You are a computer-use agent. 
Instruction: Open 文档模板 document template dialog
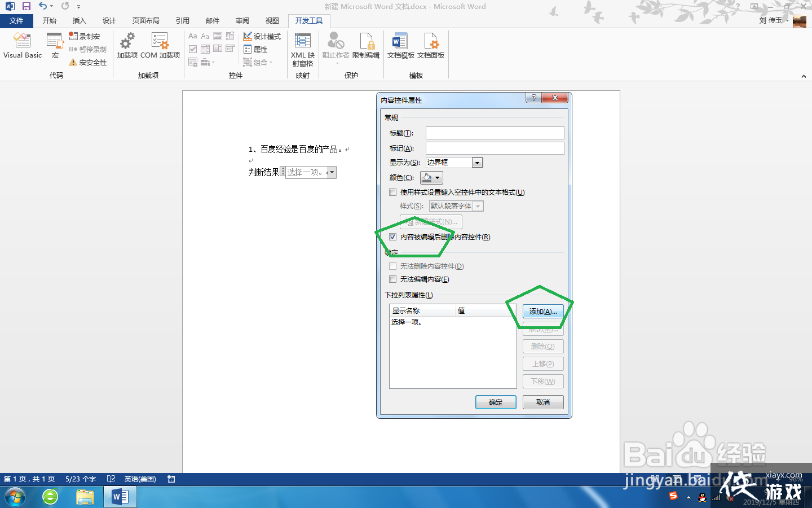pyautogui.click(x=400, y=45)
